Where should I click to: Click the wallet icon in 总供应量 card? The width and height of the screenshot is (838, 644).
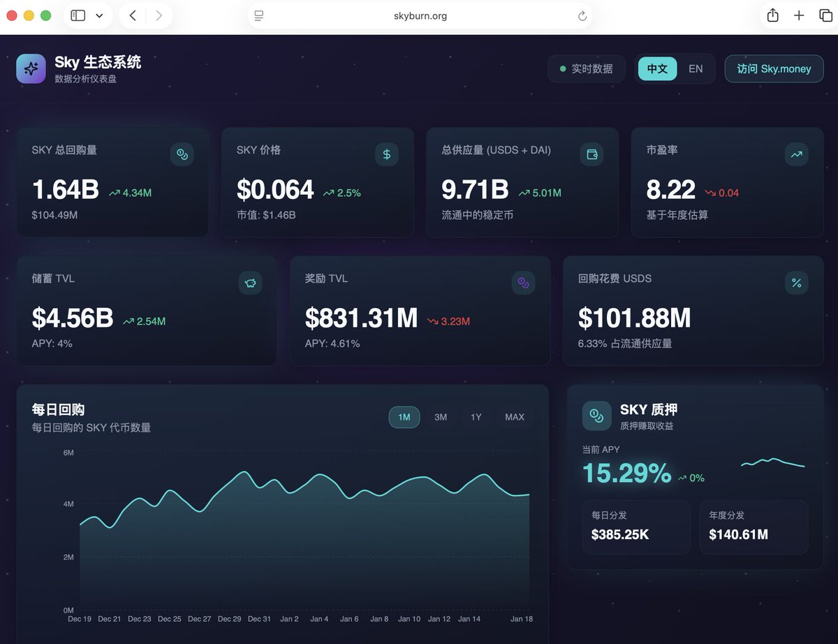pyautogui.click(x=592, y=154)
